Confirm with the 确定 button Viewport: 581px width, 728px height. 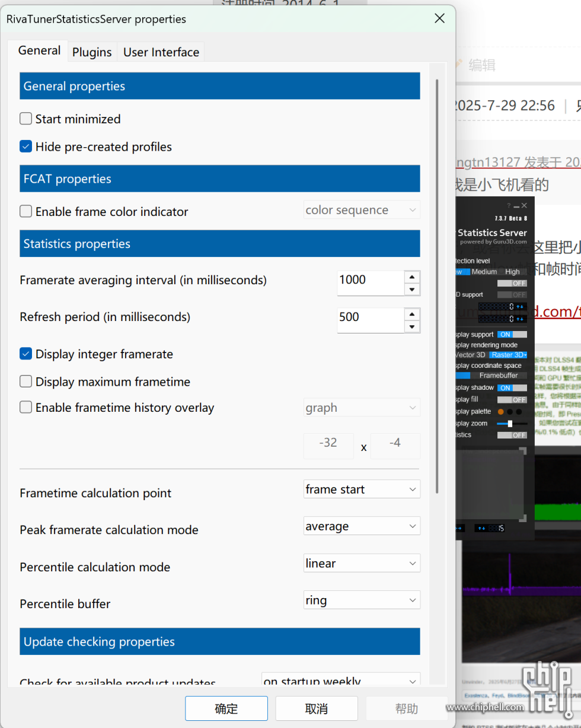[x=226, y=708]
